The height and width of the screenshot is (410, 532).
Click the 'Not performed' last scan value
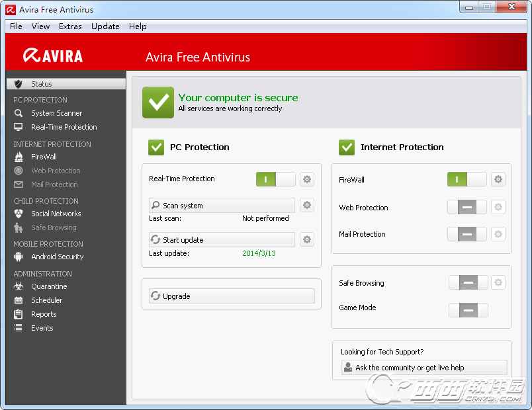(x=265, y=218)
